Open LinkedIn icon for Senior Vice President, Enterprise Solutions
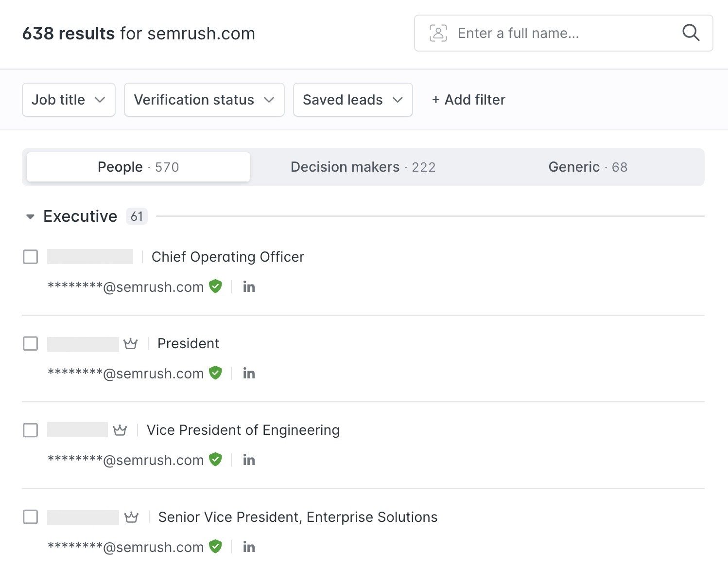This screenshot has width=728, height=571. pos(249,547)
